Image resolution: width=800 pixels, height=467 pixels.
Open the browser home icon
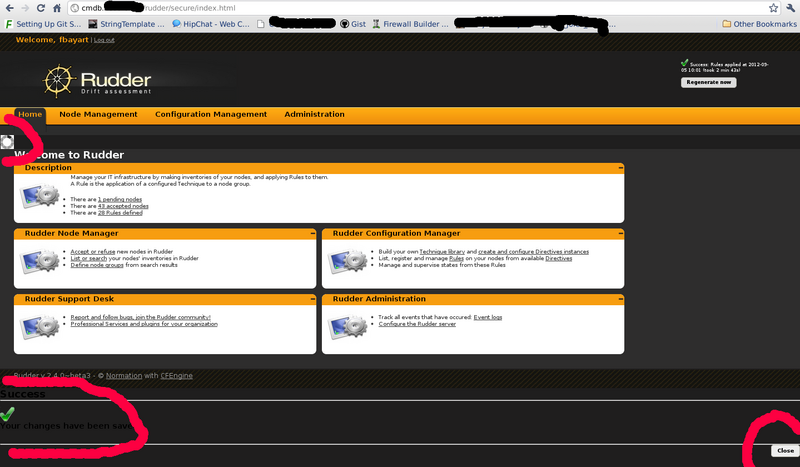(57, 8)
